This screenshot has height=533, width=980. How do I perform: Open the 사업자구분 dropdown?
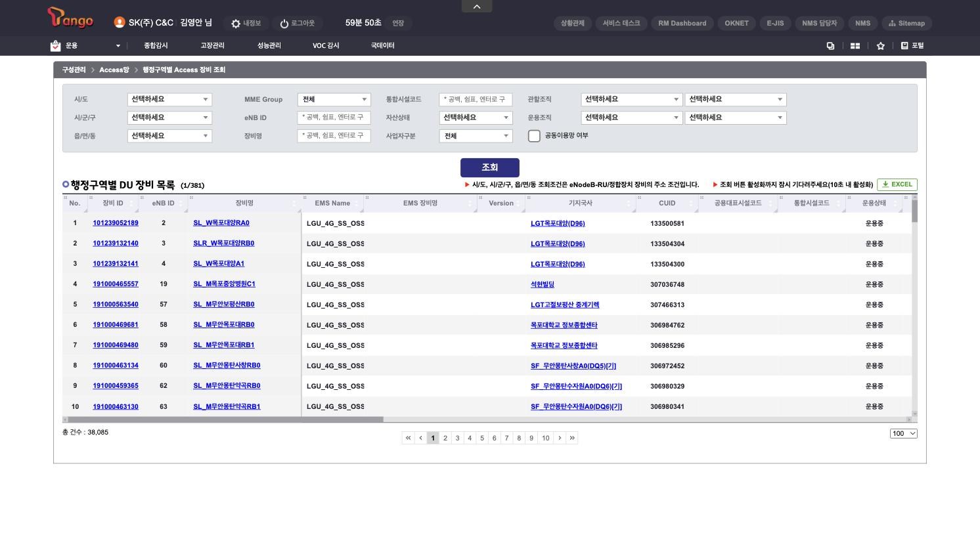click(476, 136)
